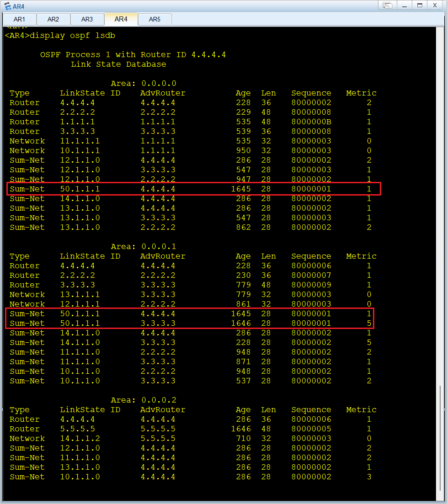Viewport: 447px width, 504px height.
Task: Click age value 710 in Area 0.0.0.2
Action: [243, 438]
